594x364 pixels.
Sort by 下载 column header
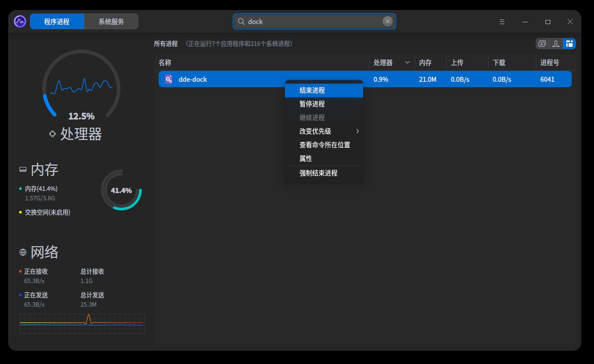512,63
